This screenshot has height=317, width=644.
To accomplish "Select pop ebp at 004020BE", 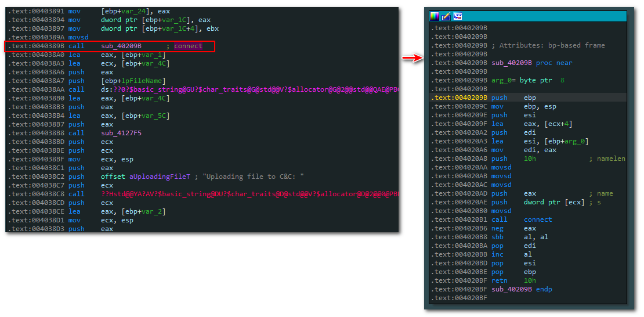I will point(483,272).
